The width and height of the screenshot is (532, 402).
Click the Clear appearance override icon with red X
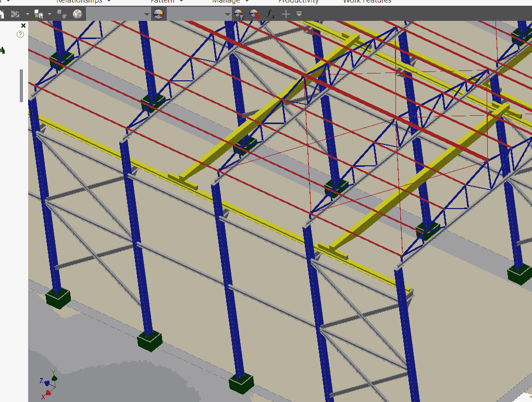(255, 14)
